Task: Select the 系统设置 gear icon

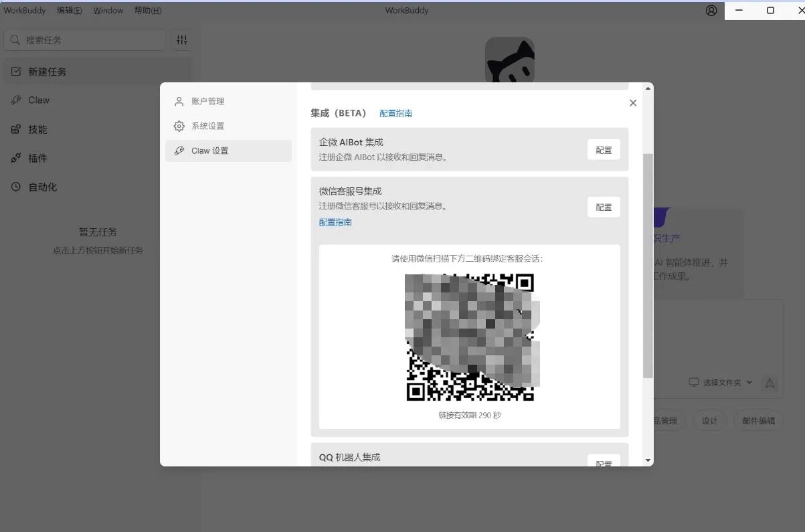Action: [x=179, y=126]
